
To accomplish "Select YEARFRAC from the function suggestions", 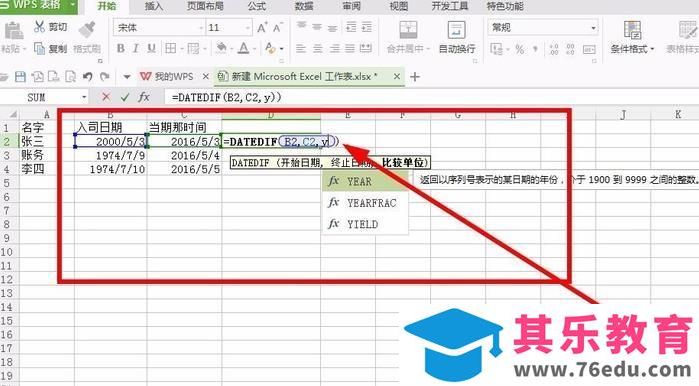I will (365, 203).
